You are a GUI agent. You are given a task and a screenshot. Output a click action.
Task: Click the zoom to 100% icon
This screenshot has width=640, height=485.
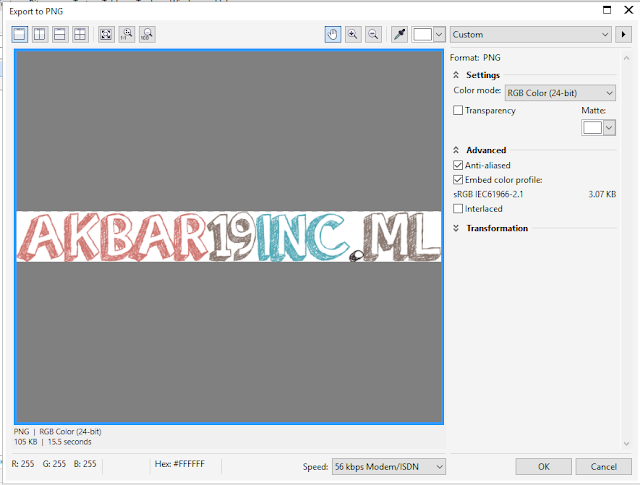pyautogui.click(x=147, y=34)
